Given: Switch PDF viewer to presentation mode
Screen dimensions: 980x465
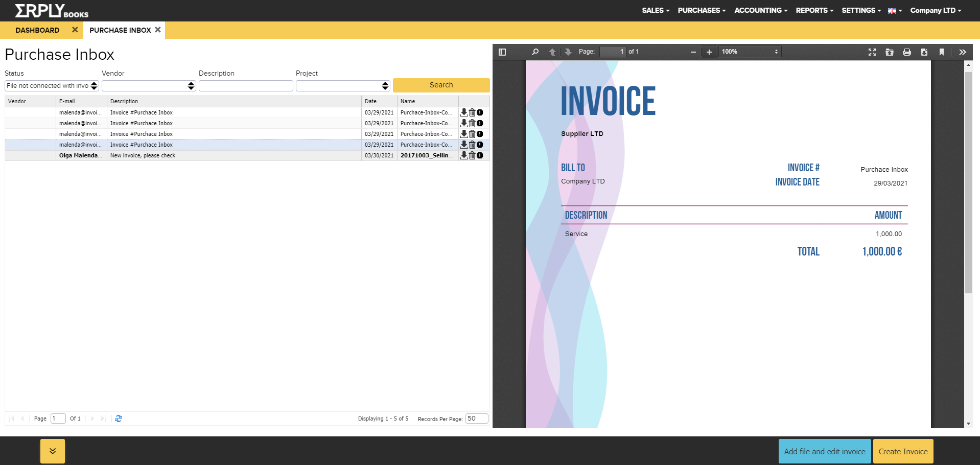Looking at the screenshot, I should (x=872, y=52).
